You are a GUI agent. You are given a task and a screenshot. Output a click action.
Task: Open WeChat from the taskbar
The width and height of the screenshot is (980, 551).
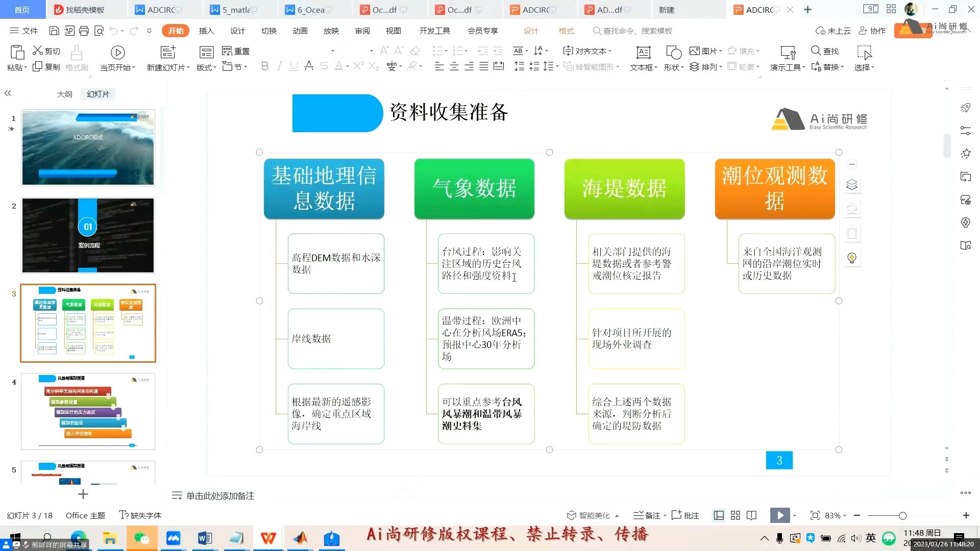click(x=141, y=538)
